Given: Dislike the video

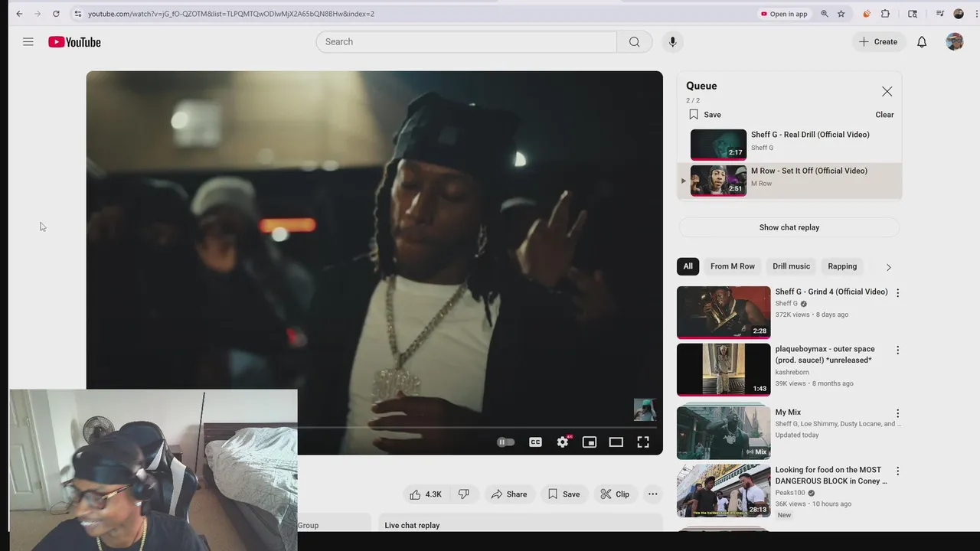Looking at the screenshot, I should click(463, 494).
